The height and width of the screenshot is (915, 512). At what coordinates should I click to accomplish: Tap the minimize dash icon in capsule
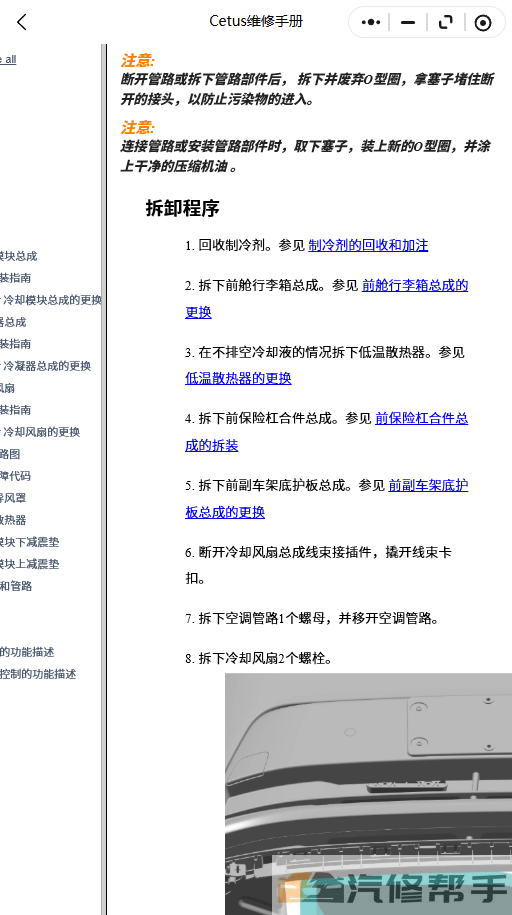click(408, 23)
